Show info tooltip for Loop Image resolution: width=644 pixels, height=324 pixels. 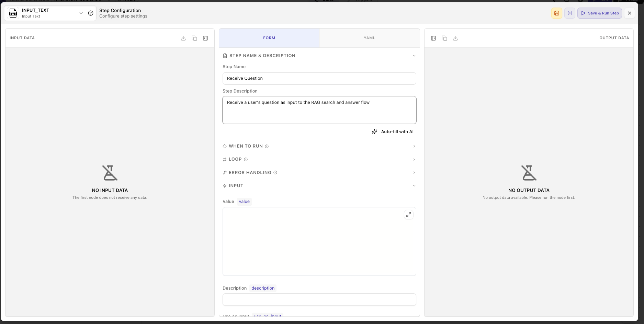[x=246, y=160]
